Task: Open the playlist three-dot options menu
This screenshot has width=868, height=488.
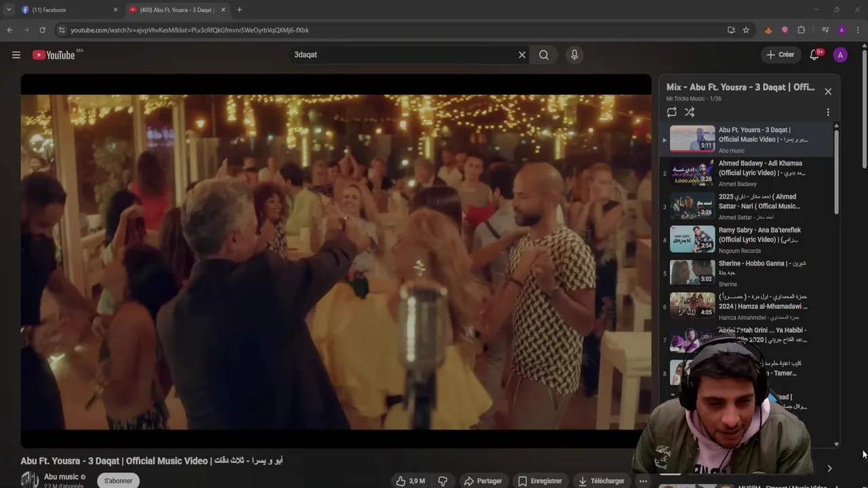Action: [828, 113]
